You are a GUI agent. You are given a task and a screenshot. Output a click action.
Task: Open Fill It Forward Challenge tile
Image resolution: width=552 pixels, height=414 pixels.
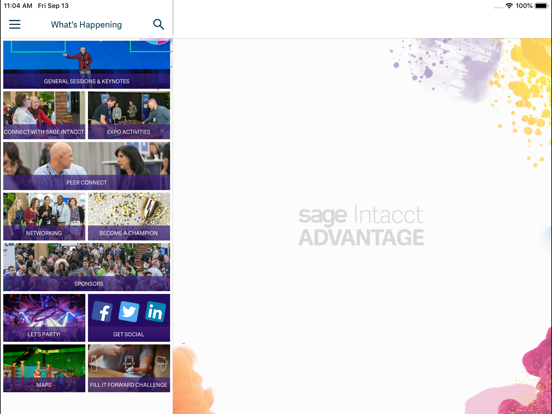[x=129, y=368]
